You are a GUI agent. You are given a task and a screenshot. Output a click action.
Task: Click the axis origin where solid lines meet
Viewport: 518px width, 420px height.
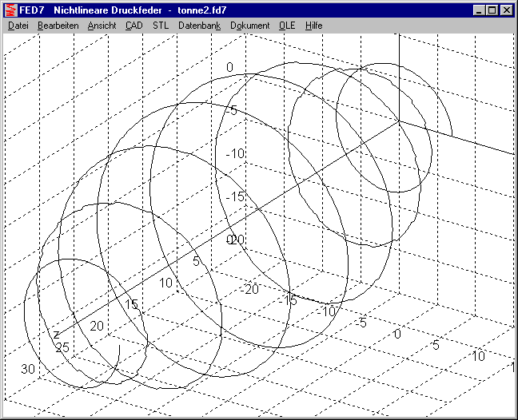click(399, 121)
